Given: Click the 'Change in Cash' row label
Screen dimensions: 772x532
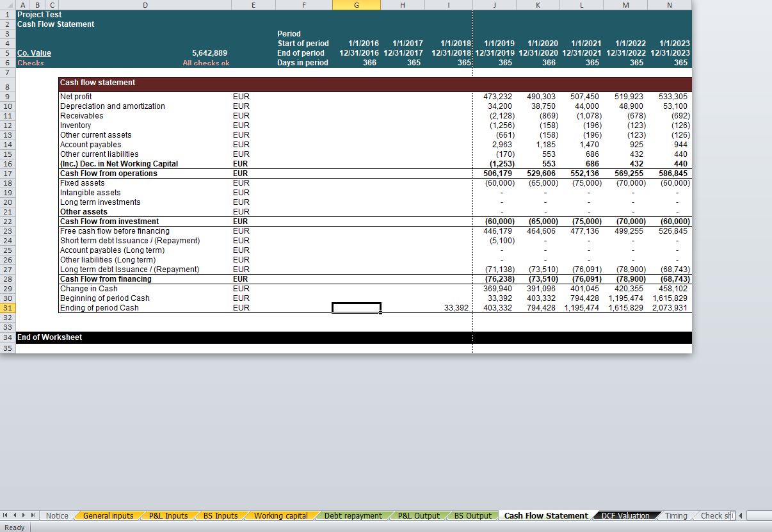Looking at the screenshot, I should pos(88,289).
